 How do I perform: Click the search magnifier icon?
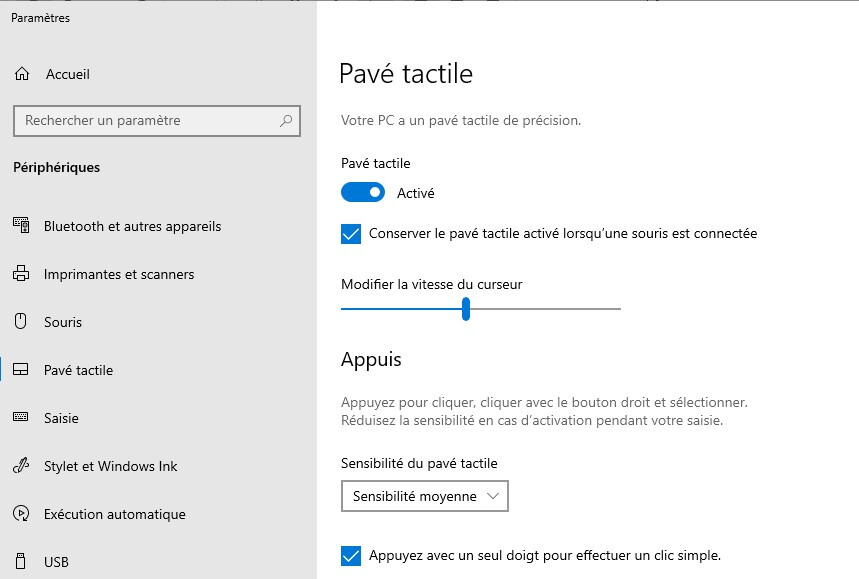[x=286, y=121]
